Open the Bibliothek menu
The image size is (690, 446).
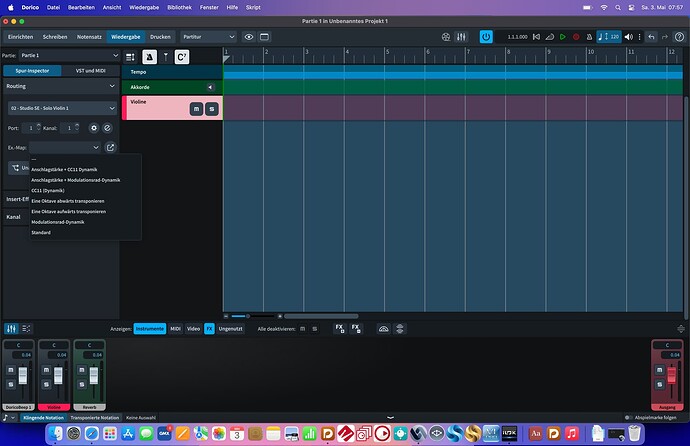click(x=180, y=7)
